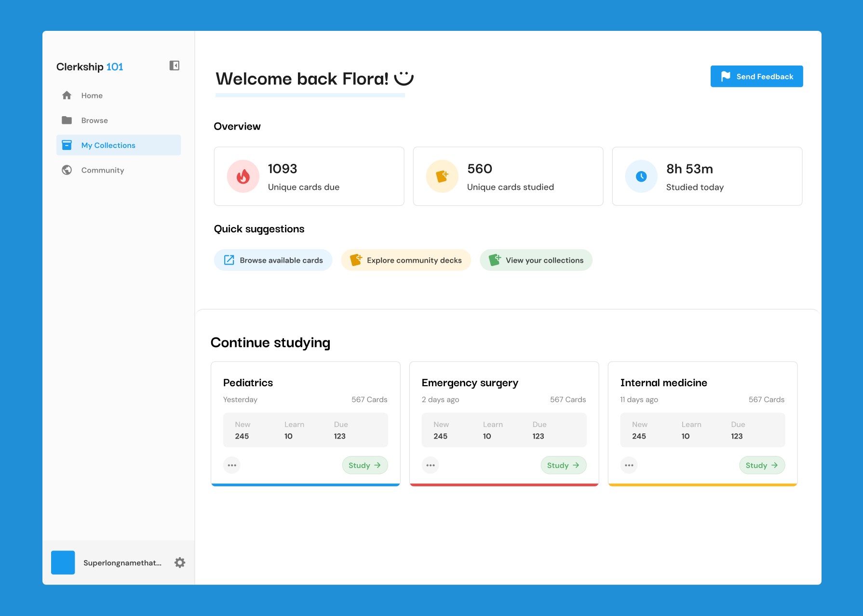
Task: Study the Internal medicine deck
Action: [x=762, y=465]
